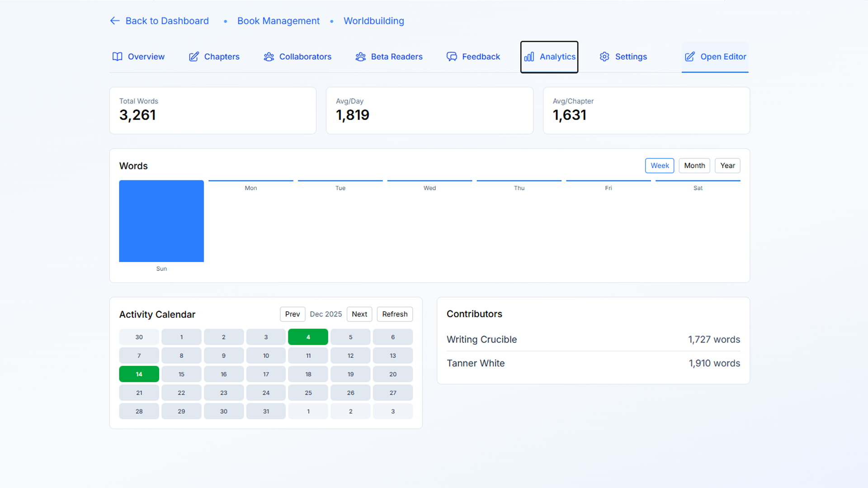Click the Beta Readers group icon
Viewport: 868px width, 488px height.
(x=360, y=56)
